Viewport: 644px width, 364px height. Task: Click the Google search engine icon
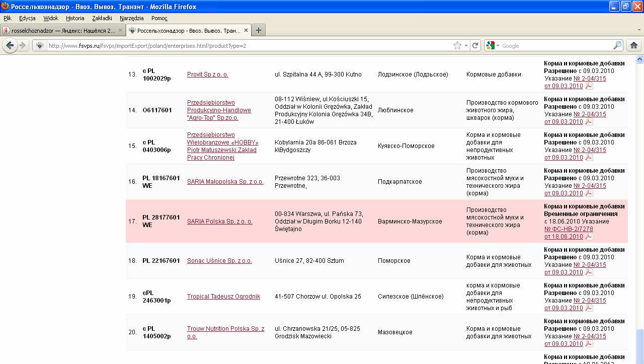click(491, 45)
